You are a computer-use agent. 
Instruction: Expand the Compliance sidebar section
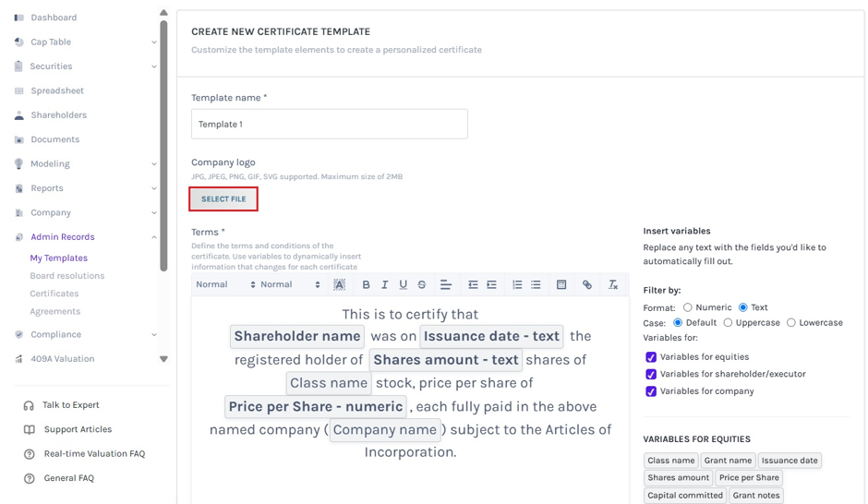click(x=154, y=334)
